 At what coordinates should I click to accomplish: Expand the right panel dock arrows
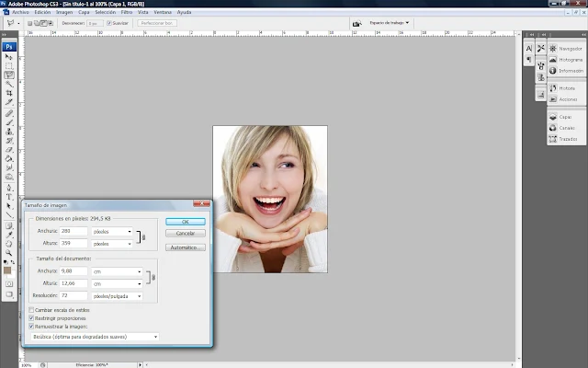tap(583, 35)
